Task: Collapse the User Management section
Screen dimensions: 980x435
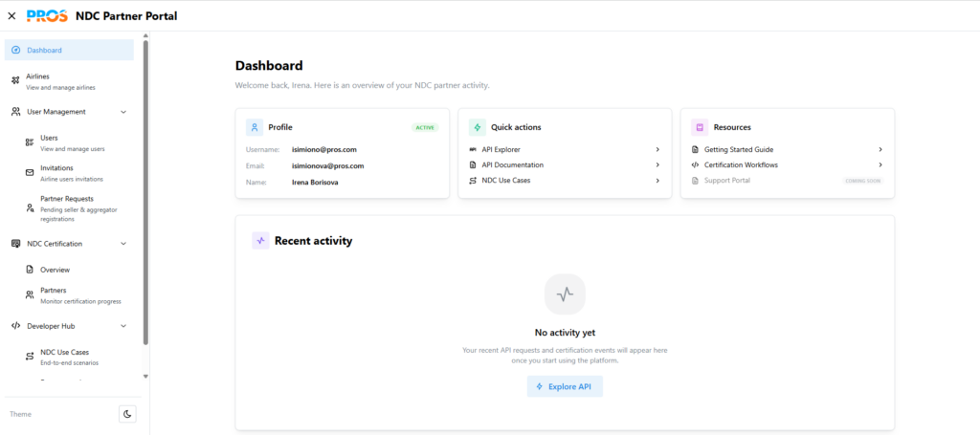Action: [x=123, y=112]
